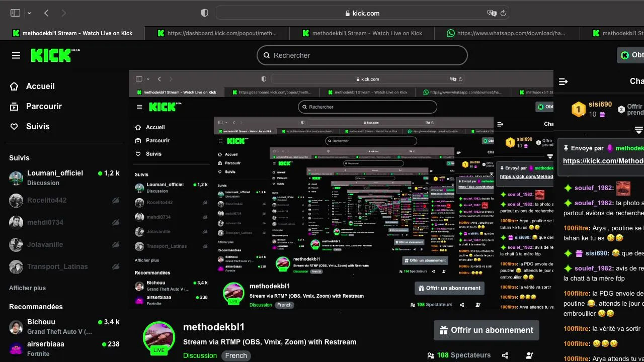The image size is (644, 362).
Task: Open recommended channel Bichouu
Action: click(x=64, y=326)
